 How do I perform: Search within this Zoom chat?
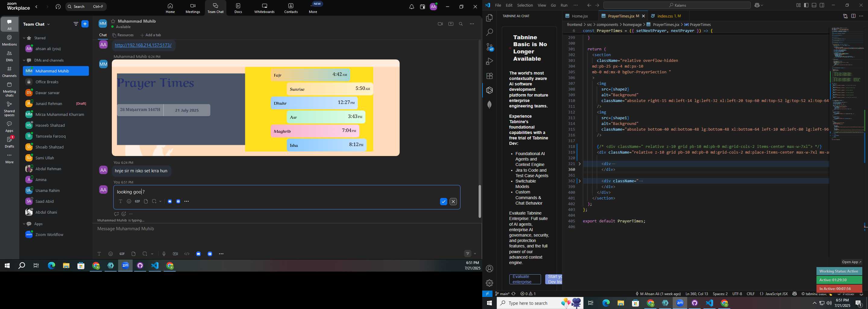click(x=461, y=24)
